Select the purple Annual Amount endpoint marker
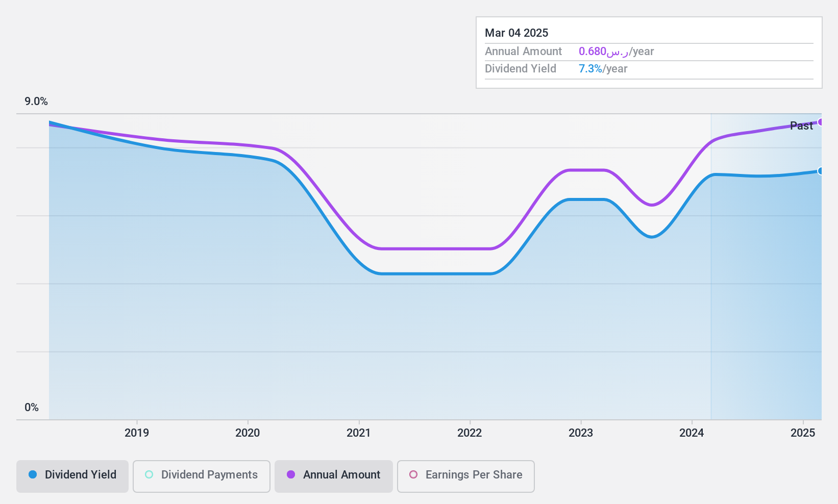The image size is (838, 504). click(821, 122)
